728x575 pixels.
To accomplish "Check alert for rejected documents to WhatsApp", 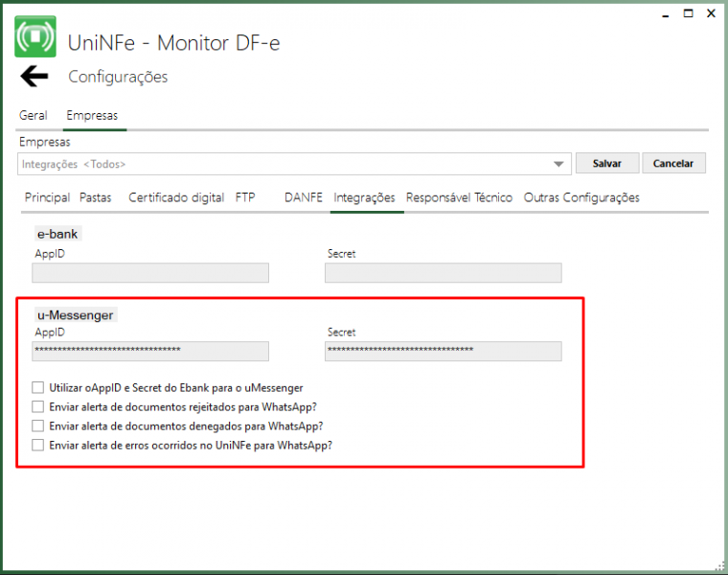I will [38, 407].
